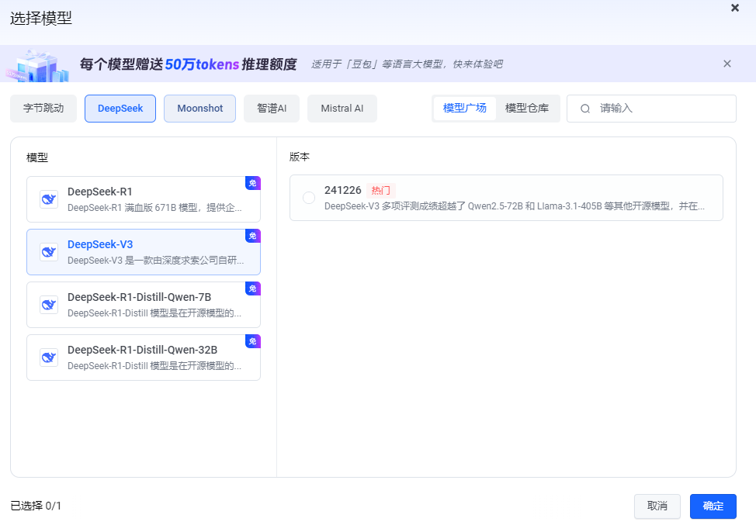Click the 免 badge on the DeepSeek-V3 card
Image resolution: width=756 pixels, height=532 pixels.
tap(252, 236)
